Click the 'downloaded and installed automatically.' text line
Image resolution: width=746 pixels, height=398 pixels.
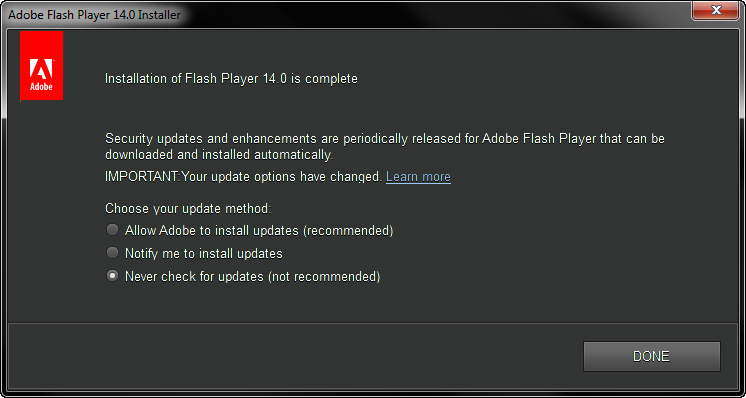point(219,155)
